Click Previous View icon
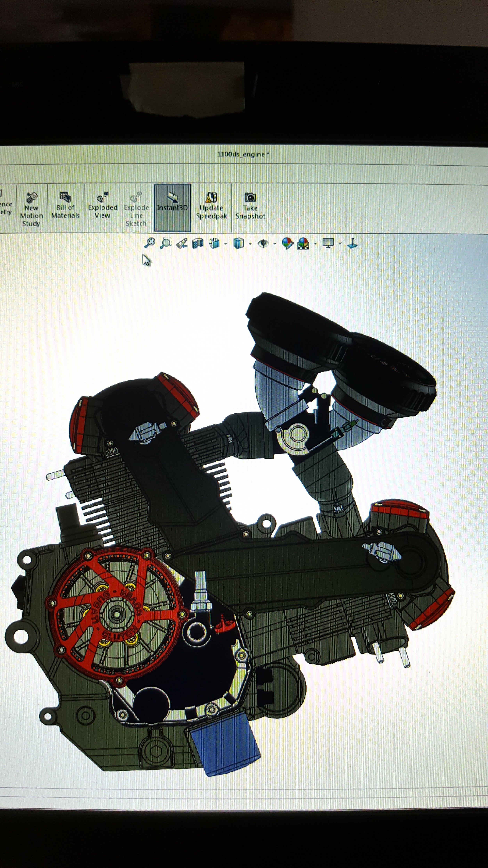The height and width of the screenshot is (868, 488). coord(182,243)
